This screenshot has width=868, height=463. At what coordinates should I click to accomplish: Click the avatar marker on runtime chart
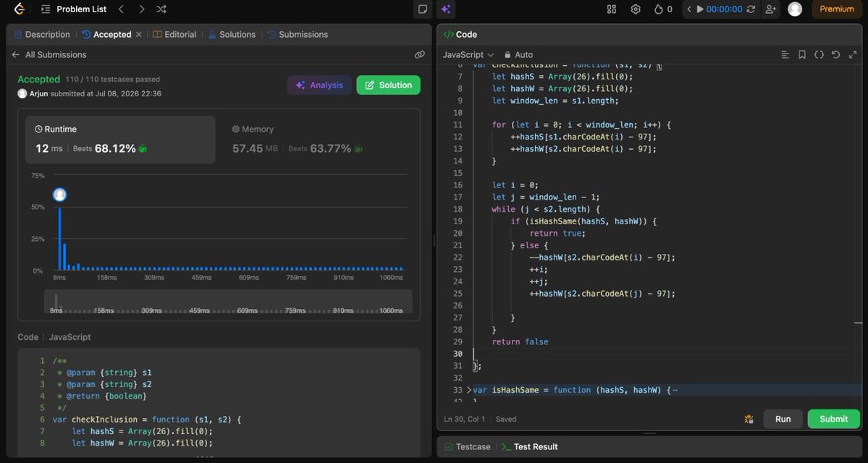click(x=60, y=195)
